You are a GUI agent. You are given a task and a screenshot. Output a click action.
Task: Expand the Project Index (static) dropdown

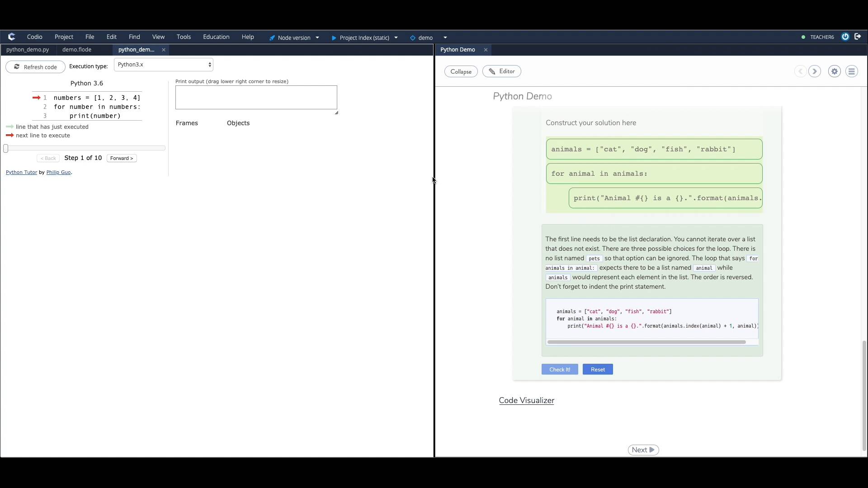pyautogui.click(x=396, y=38)
